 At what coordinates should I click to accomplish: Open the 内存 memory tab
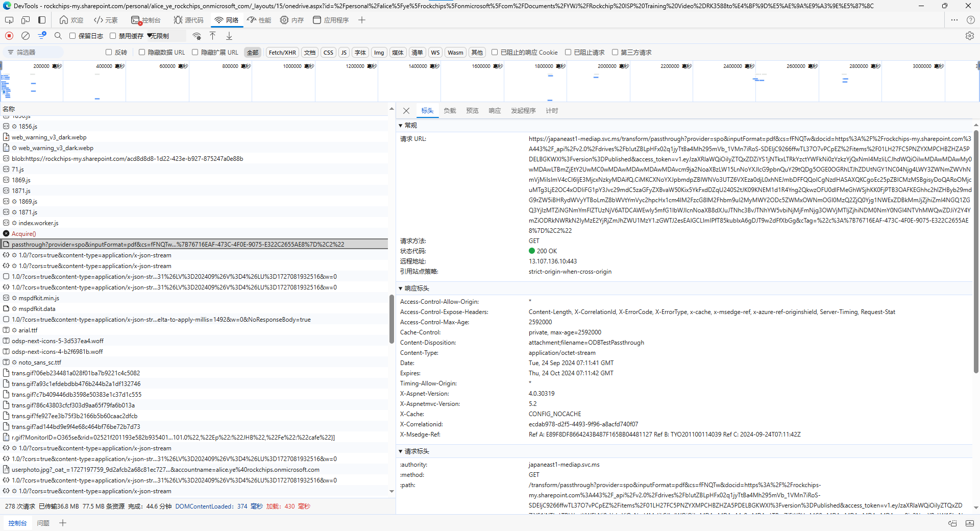coord(292,20)
